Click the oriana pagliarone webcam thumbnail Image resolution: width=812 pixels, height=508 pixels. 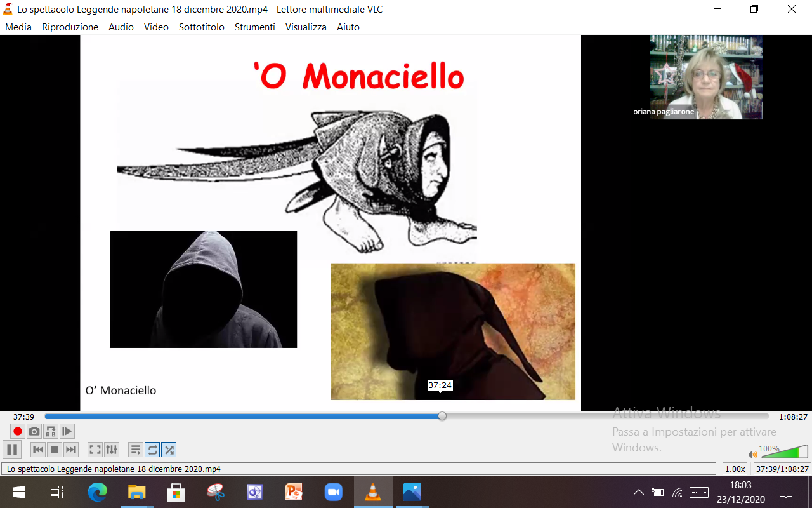[x=706, y=77]
